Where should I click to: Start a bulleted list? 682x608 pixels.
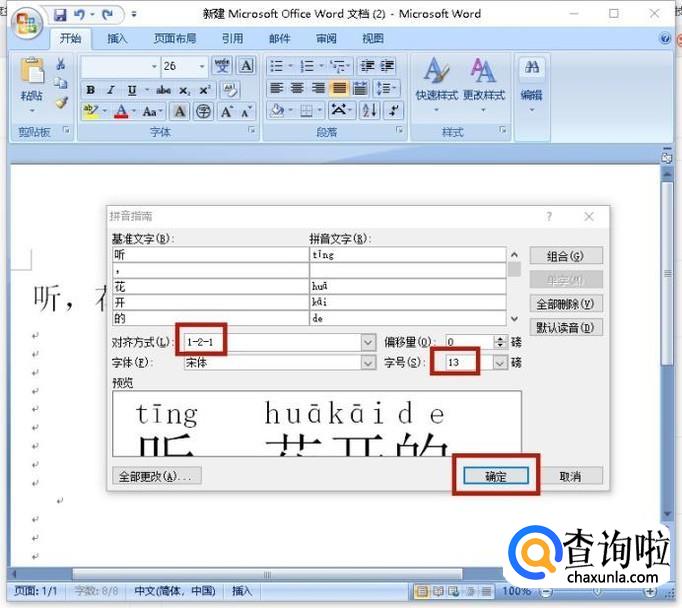(x=276, y=66)
